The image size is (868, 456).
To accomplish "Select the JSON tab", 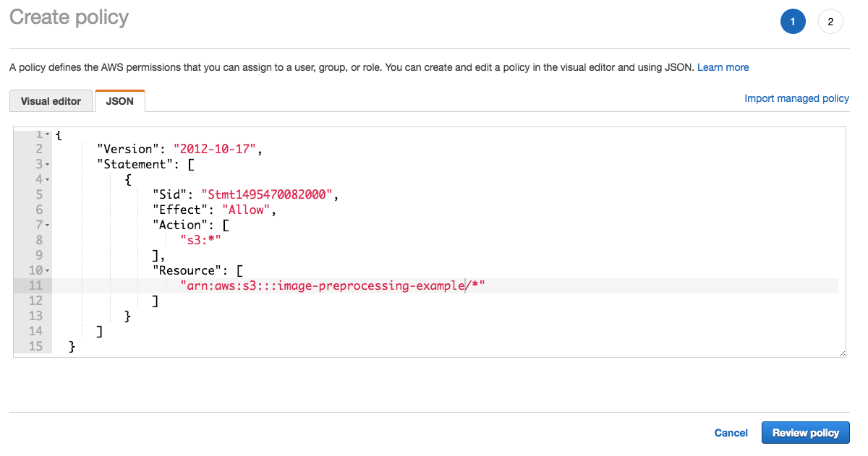I will coord(119,101).
